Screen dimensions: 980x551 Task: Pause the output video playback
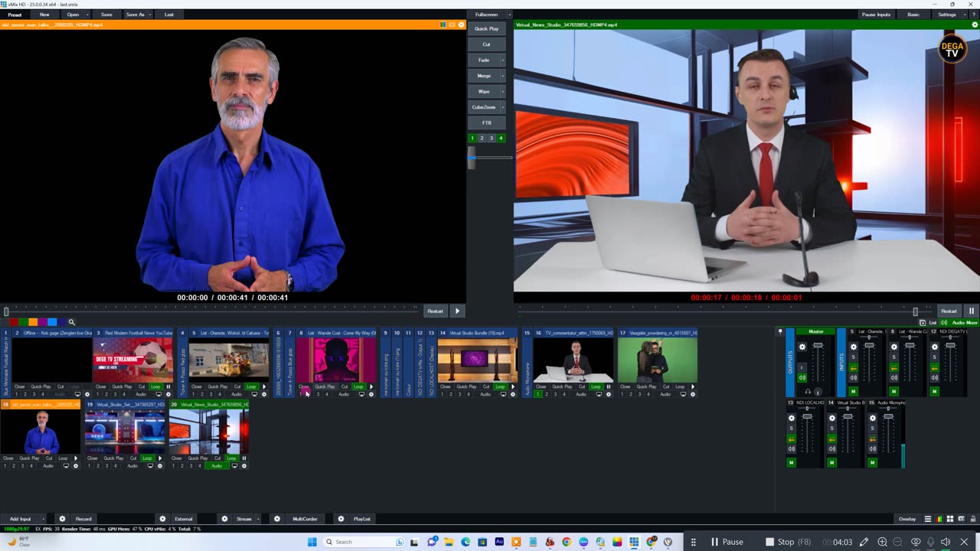[971, 311]
